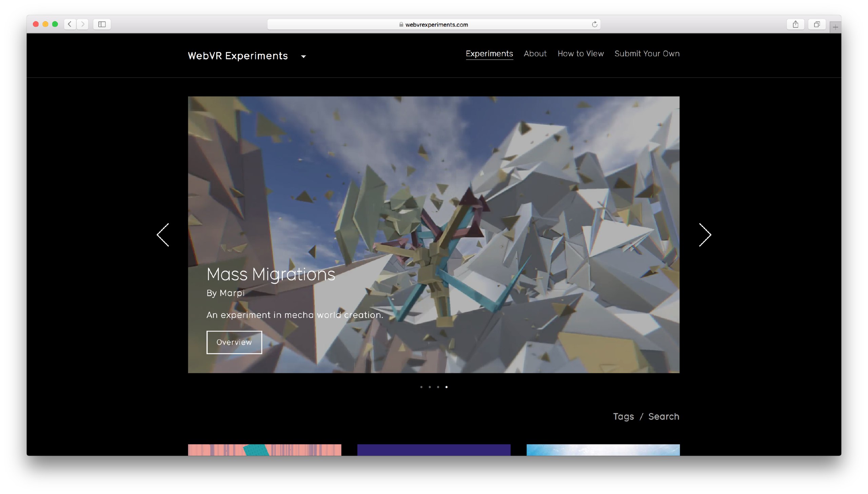Screen dimensions: 868x494
Task: Go back with Safari's back arrow
Action: point(70,24)
